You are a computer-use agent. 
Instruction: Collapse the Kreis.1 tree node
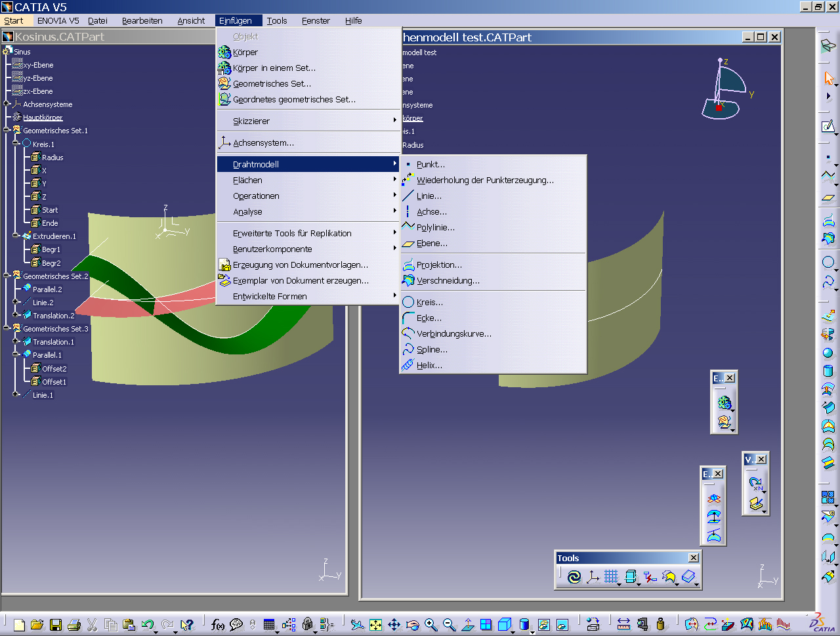click(16, 143)
